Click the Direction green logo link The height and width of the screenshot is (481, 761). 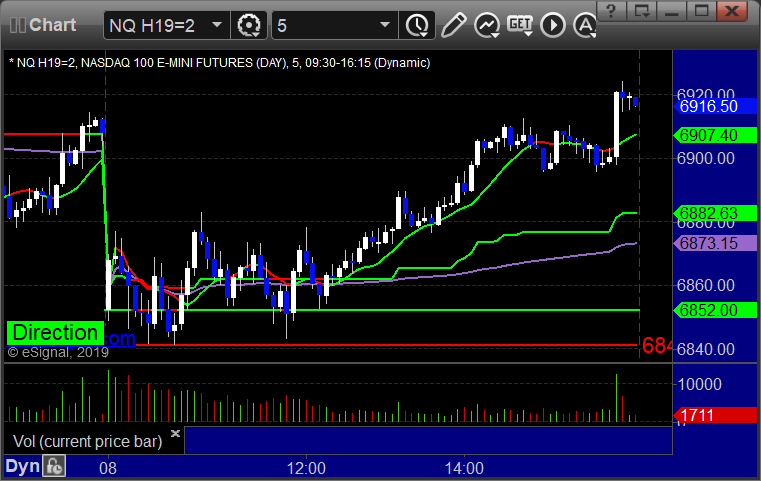55,333
